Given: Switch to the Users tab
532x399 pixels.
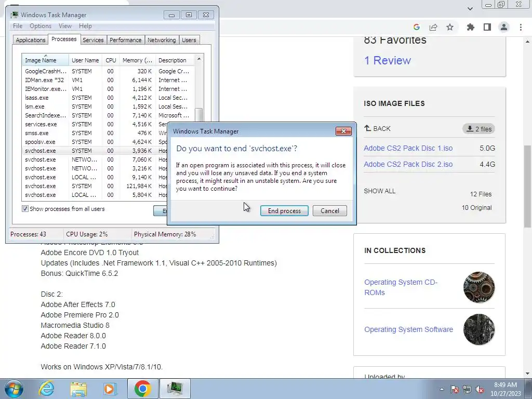Looking at the screenshot, I should click(189, 40).
